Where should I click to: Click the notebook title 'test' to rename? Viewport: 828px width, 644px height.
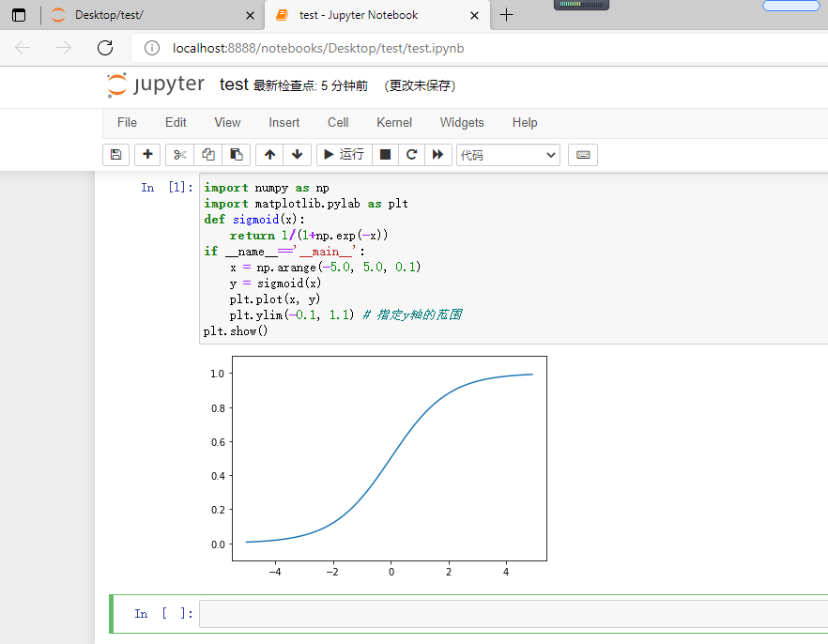click(233, 84)
